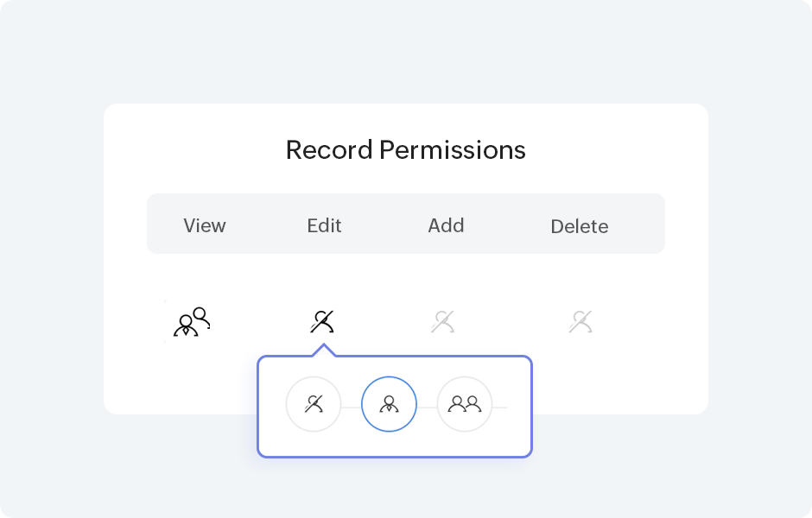Image resolution: width=812 pixels, height=518 pixels.
Task: Select the highlighted single-user option in popup
Action: click(x=389, y=404)
